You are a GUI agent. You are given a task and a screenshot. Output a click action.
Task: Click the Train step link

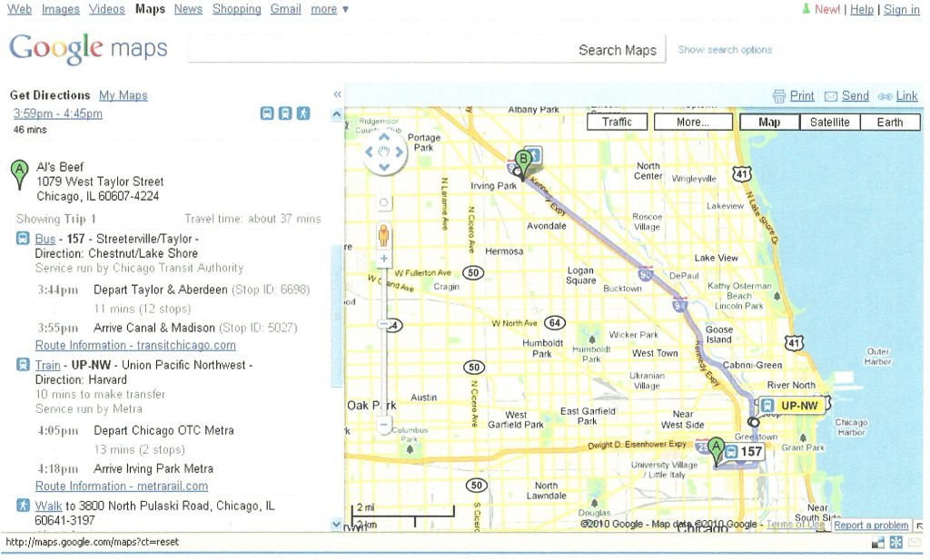click(x=47, y=365)
